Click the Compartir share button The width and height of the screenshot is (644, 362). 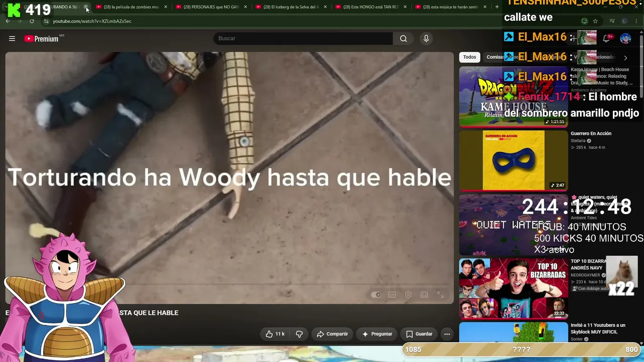pyautogui.click(x=332, y=334)
